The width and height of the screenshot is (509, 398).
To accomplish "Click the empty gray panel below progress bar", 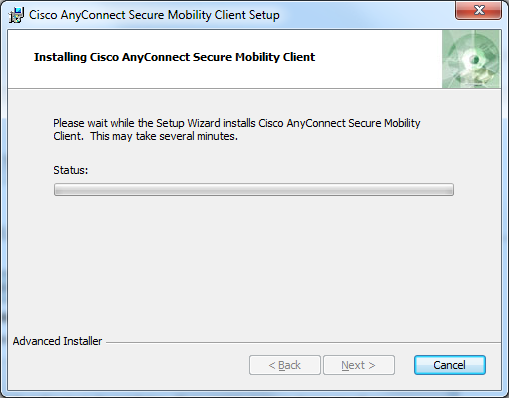I will pyautogui.click(x=254, y=265).
